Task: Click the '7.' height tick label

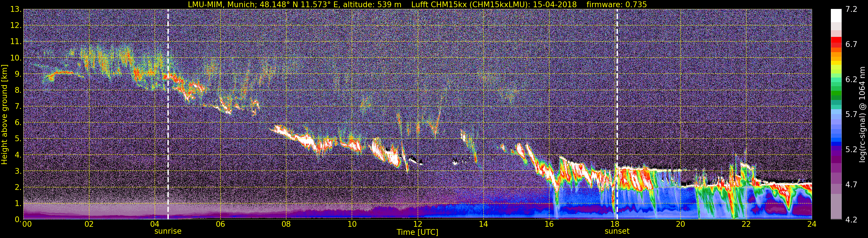Action: pos(18,107)
